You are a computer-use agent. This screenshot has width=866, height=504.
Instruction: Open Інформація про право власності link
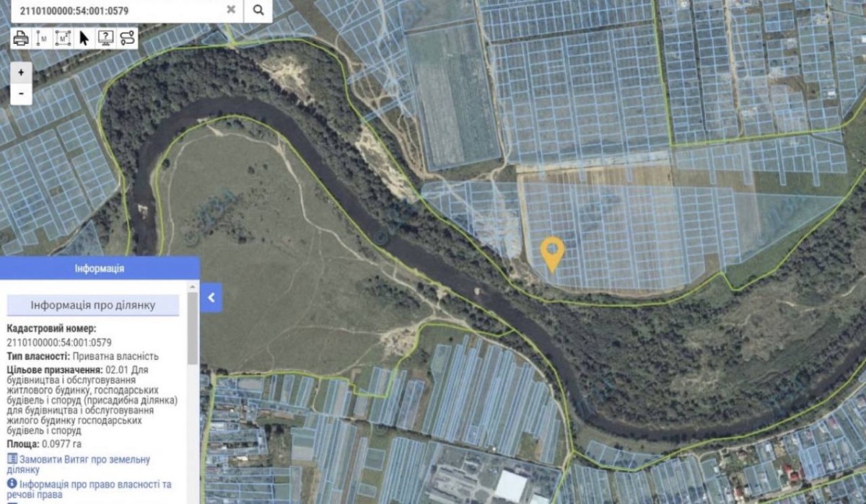tap(89, 489)
